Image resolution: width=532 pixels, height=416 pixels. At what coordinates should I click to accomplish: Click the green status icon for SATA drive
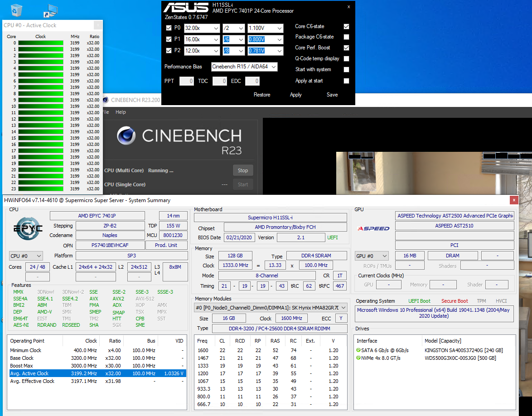click(x=359, y=350)
